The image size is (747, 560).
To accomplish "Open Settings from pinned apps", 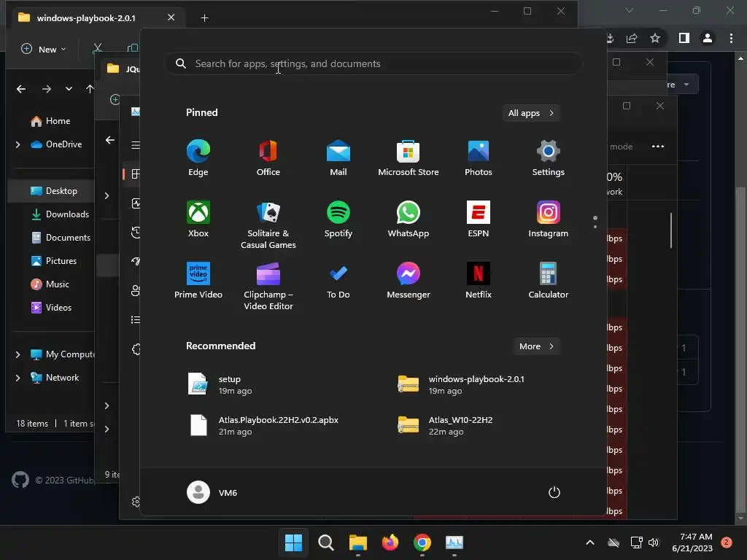I will (x=549, y=158).
